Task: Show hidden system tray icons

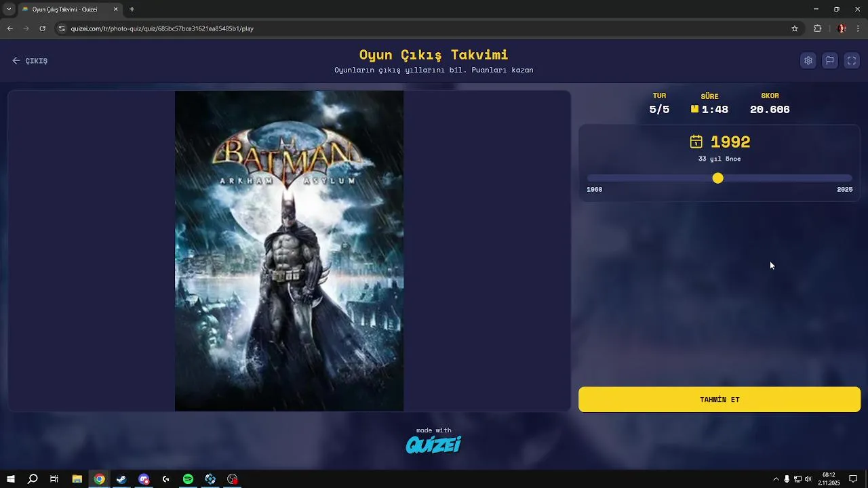Action: click(x=776, y=479)
